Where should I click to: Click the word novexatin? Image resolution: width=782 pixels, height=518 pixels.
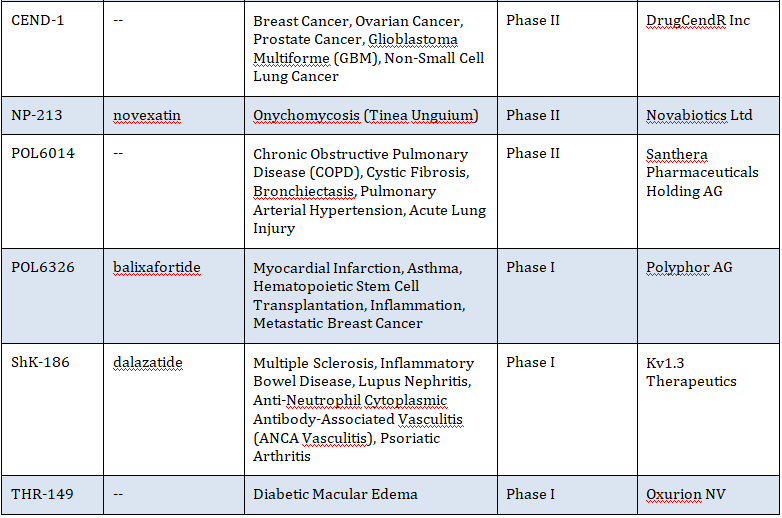pyautogui.click(x=147, y=115)
